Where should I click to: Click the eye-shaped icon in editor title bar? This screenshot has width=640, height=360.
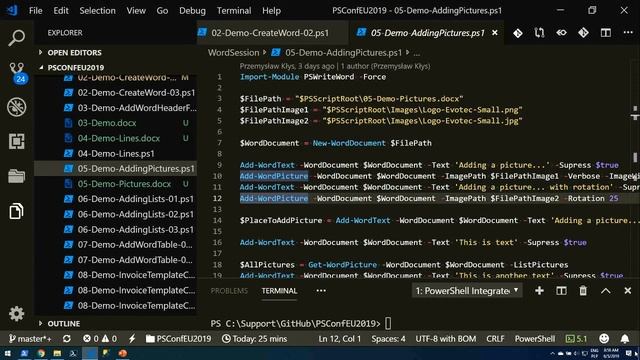click(561, 33)
